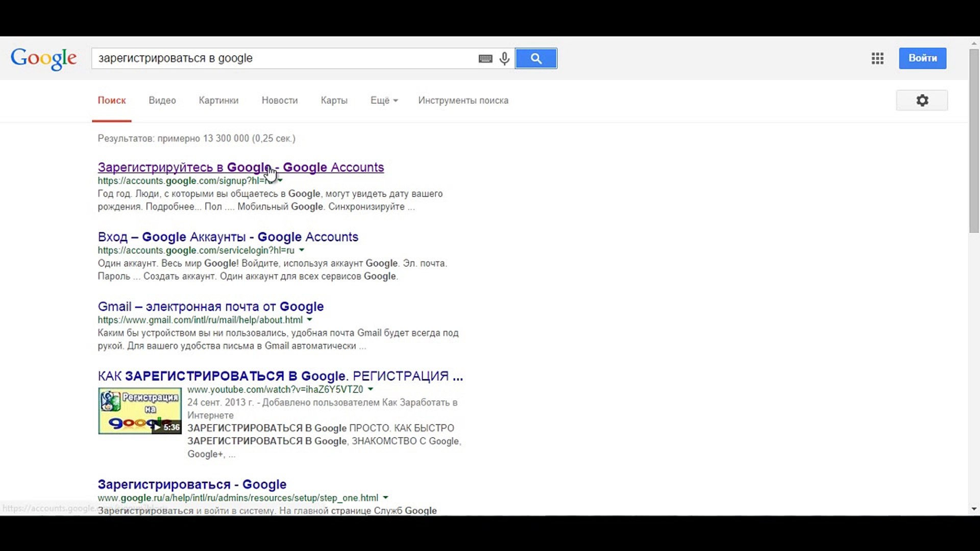This screenshot has height=551, width=980.
Task: Expand the Ещё dropdown menu
Action: (384, 101)
